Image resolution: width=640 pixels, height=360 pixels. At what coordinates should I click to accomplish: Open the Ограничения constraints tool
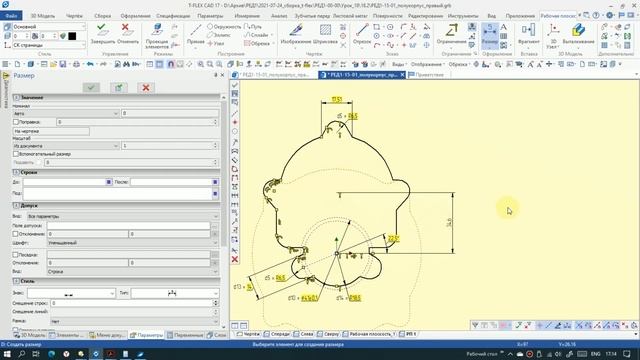click(x=451, y=34)
